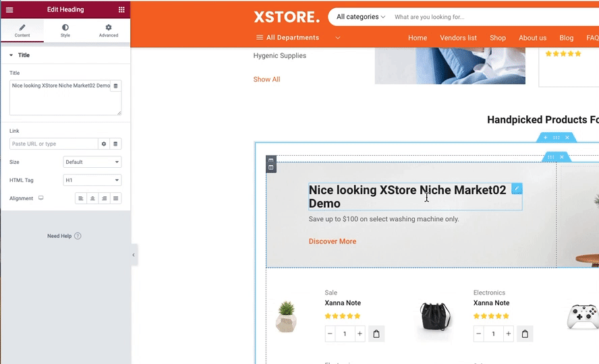Click the potted plant product thumbnail
Image resolution: width=599 pixels, height=364 pixels.
(286, 317)
